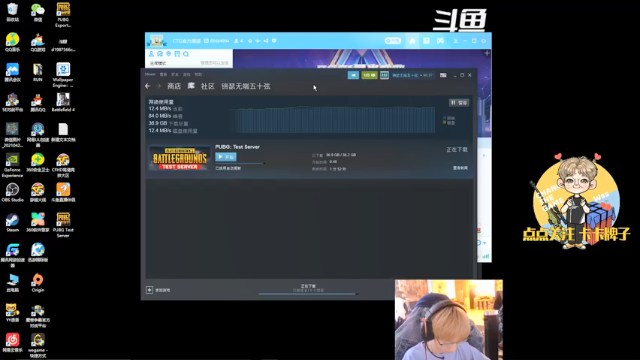Click the person icon in sidebar toolbar

pos(151,54)
